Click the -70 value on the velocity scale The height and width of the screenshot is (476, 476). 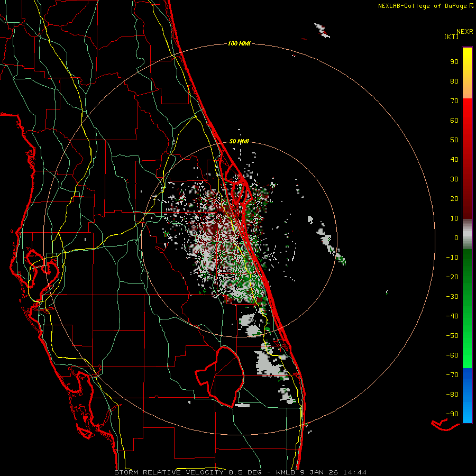point(452,375)
